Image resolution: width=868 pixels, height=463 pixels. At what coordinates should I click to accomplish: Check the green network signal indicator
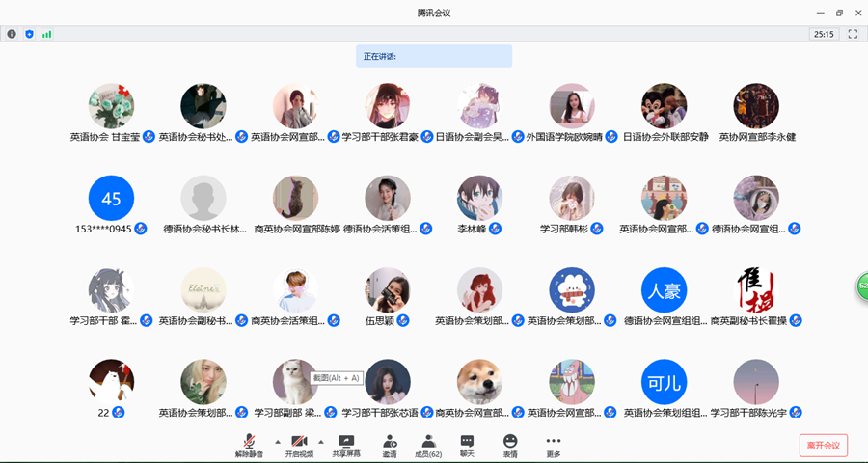tap(46, 34)
